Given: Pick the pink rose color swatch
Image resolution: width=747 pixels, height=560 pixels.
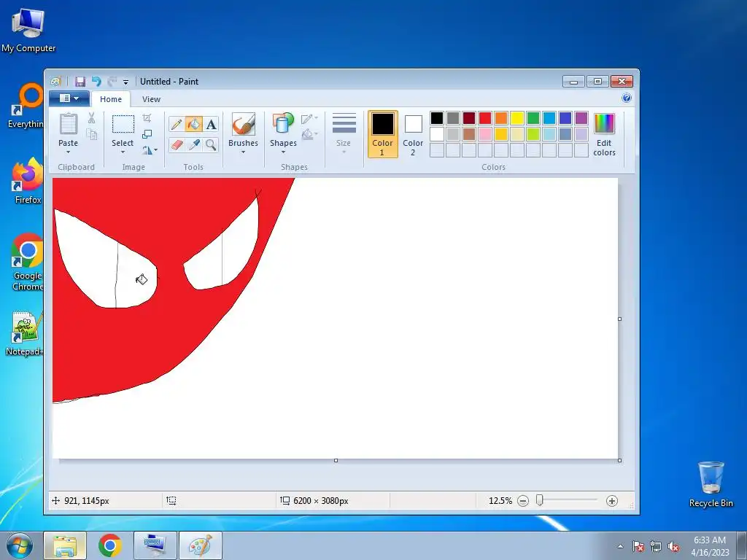Looking at the screenshot, I should 485,134.
